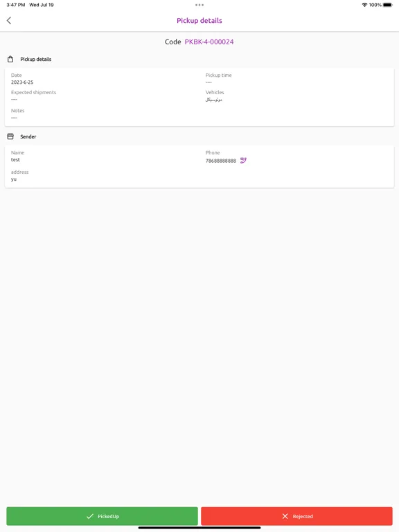
Task: Go back using the left chevron arrow
Action: click(x=9, y=20)
